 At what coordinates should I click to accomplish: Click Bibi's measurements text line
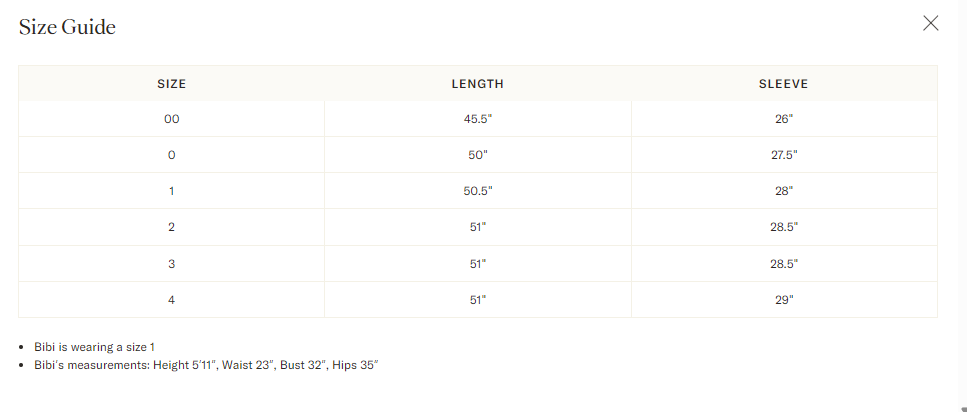(x=206, y=365)
